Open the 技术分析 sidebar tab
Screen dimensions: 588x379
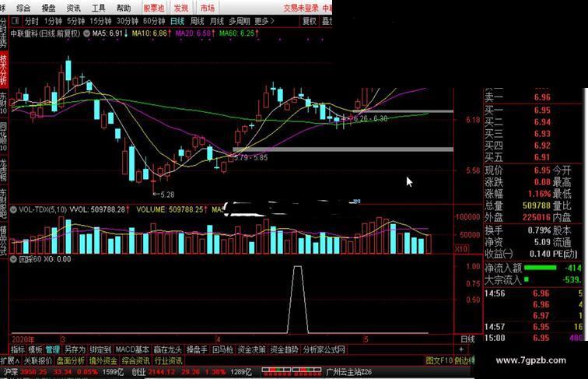pyautogui.click(x=3, y=69)
